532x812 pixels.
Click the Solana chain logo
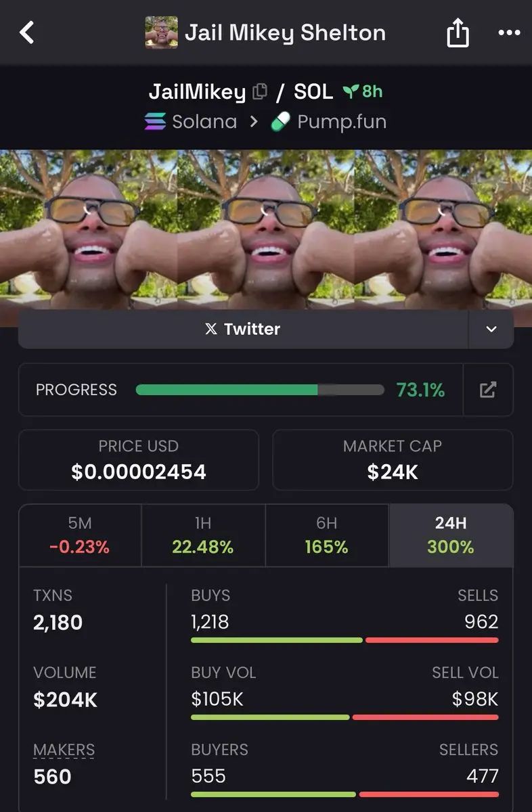point(155,122)
